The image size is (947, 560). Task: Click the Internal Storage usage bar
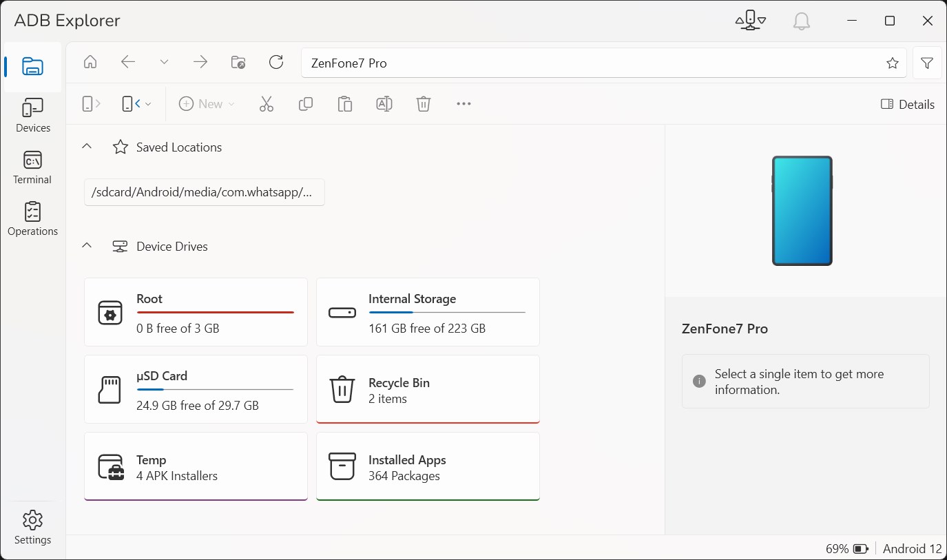447,313
